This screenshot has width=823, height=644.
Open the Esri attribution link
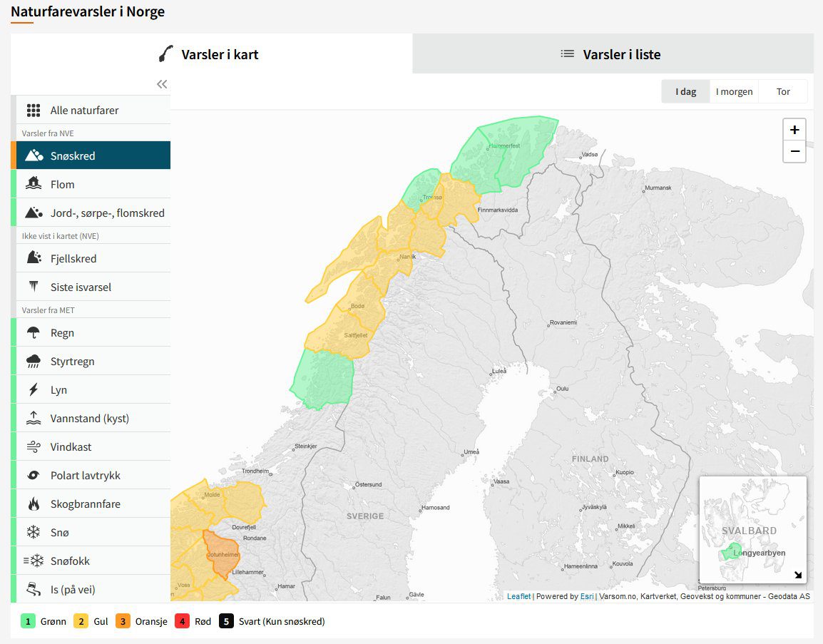(586, 596)
